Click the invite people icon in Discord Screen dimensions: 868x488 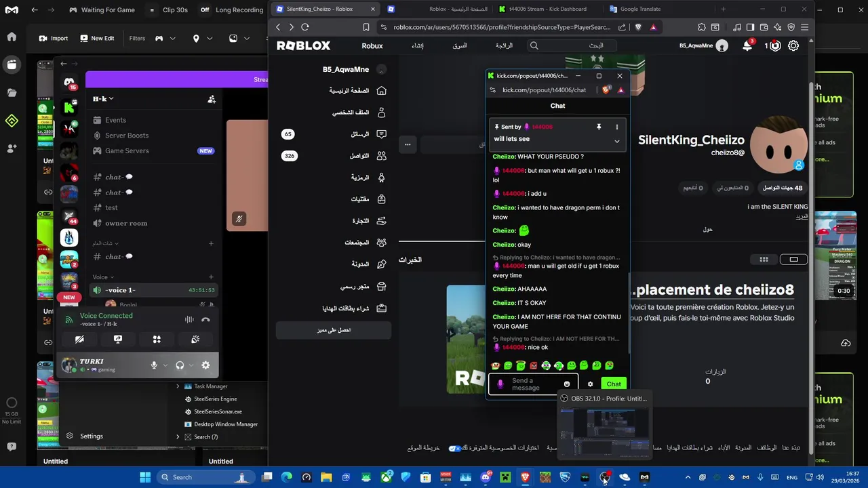click(x=212, y=99)
